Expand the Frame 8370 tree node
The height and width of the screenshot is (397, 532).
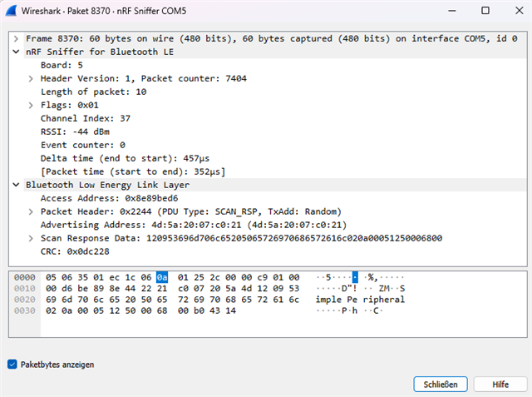click(16, 39)
